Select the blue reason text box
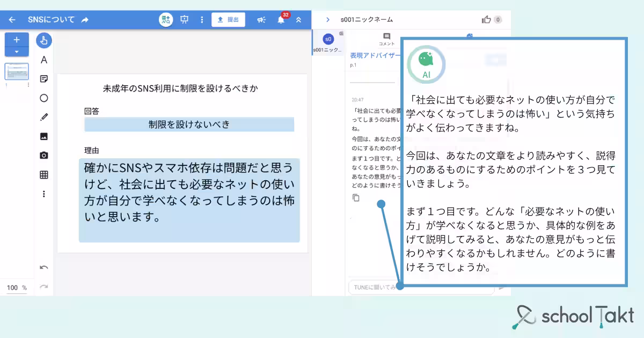This screenshot has width=644, height=338. [x=189, y=200]
